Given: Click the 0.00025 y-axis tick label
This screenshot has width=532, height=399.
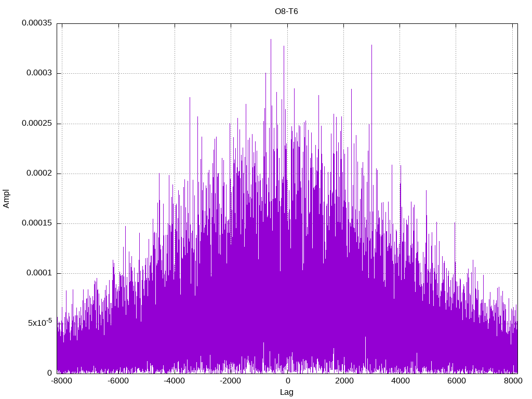Looking at the screenshot, I should (37, 123).
